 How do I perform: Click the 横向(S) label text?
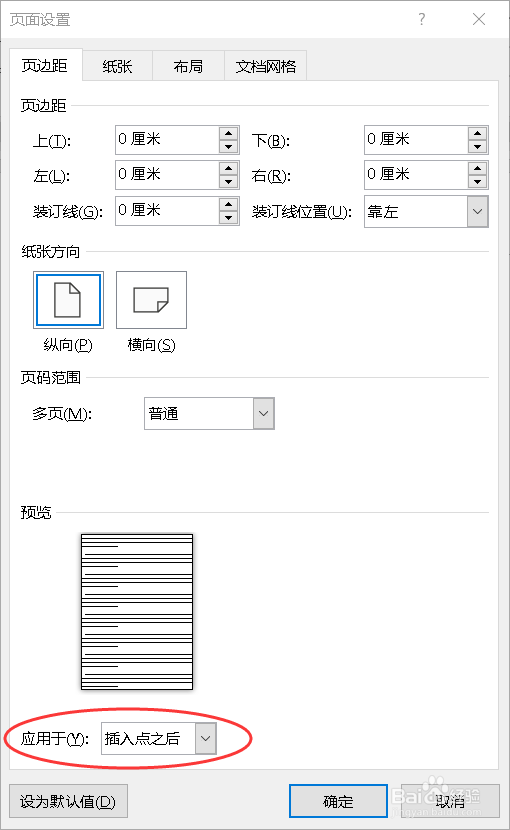click(151, 345)
